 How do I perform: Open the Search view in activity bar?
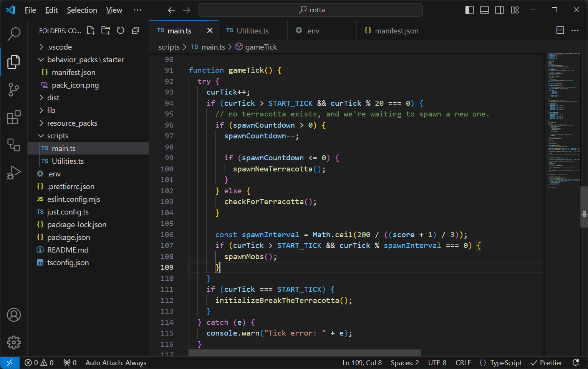14,34
